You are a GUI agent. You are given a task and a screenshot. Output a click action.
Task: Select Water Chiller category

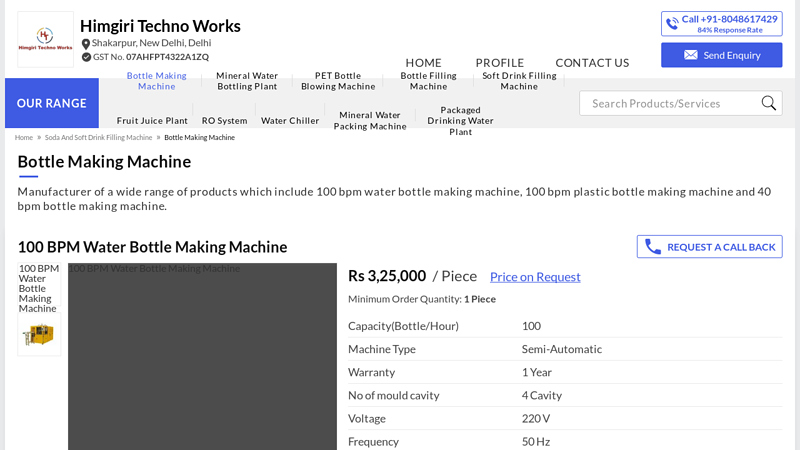pyautogui.click(x=290, y=121)
